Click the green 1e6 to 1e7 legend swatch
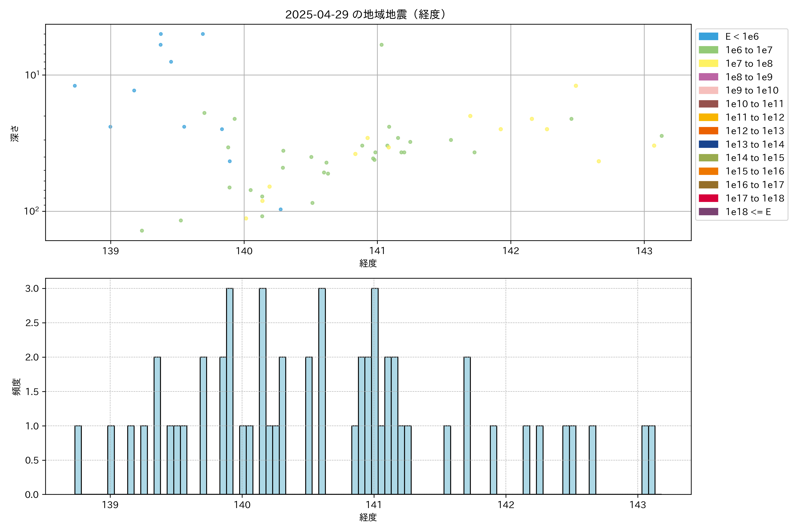Viewport: 798px width, 532px height. pyautogui.click(x=708, y=50)
